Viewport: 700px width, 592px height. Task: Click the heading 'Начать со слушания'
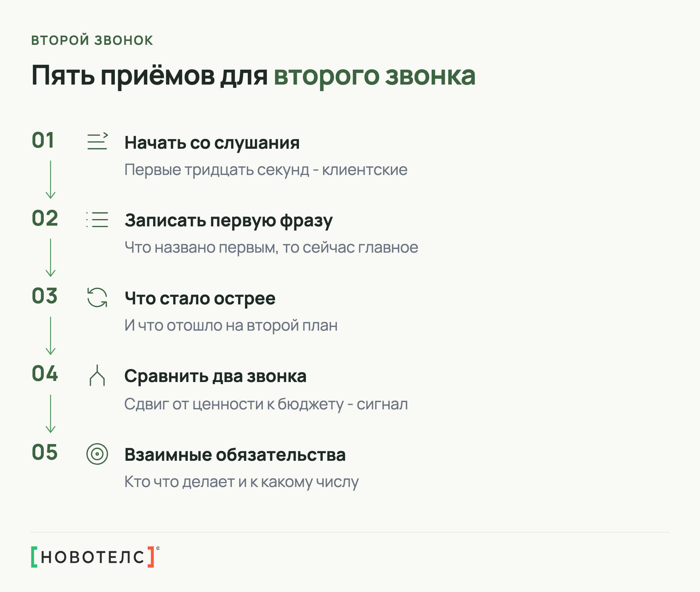(212, 143)
